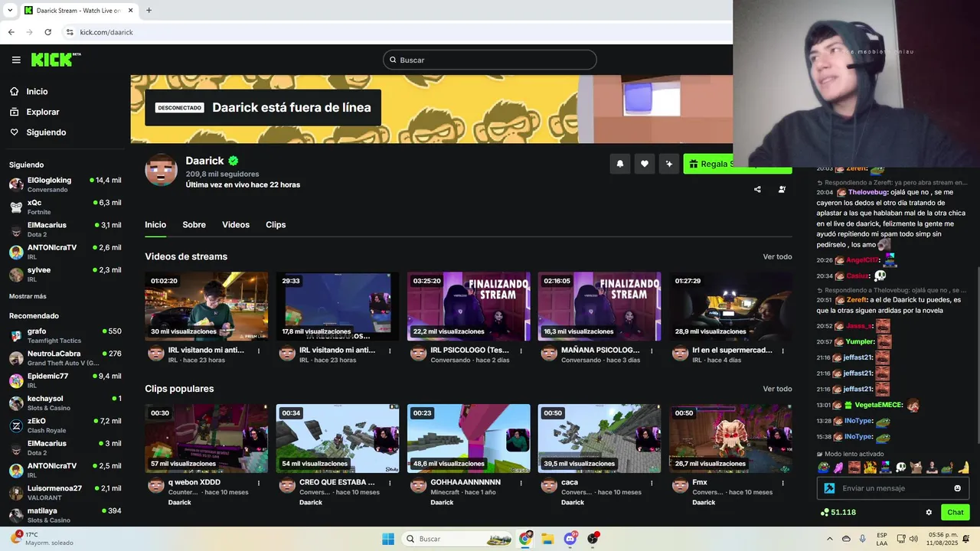The image size is (980, 551).
Task: Click Ver todo for Videos de streams
Action: [777, 256]
